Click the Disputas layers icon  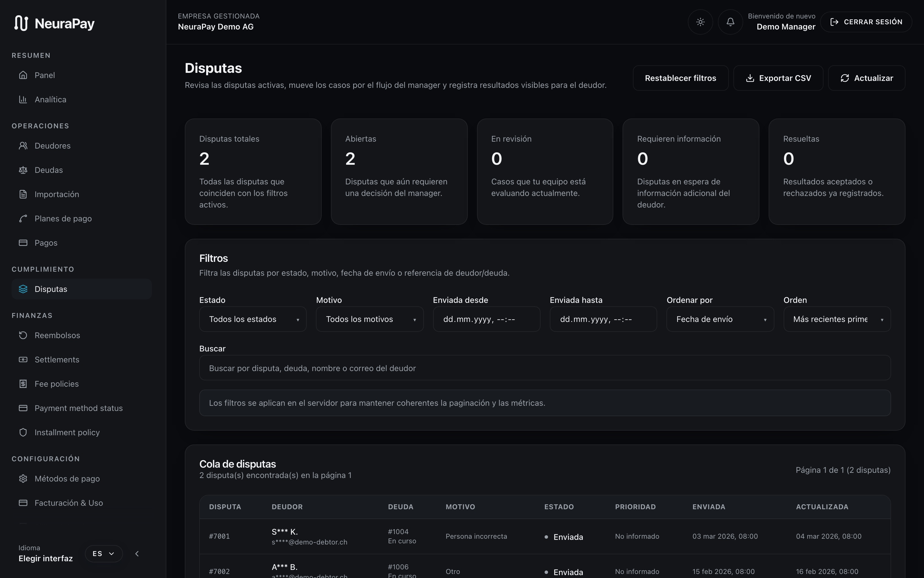pyautogui.click(x=23, y=289)
